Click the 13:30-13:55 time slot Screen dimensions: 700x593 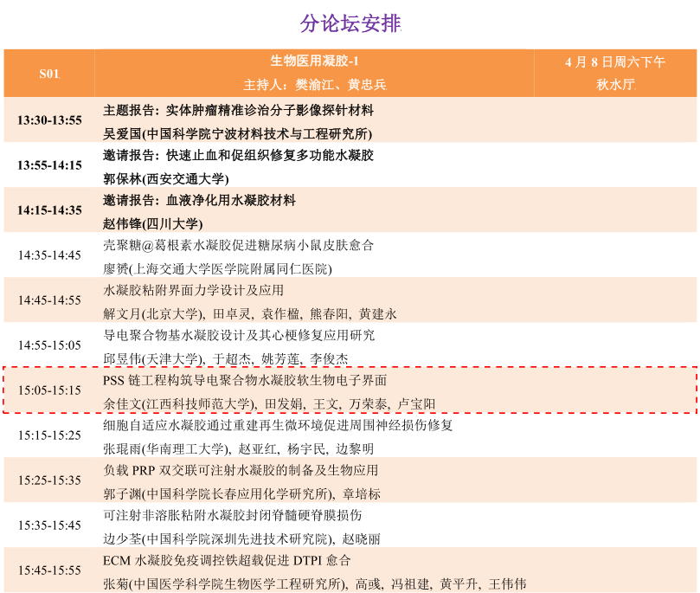(49, 120)
